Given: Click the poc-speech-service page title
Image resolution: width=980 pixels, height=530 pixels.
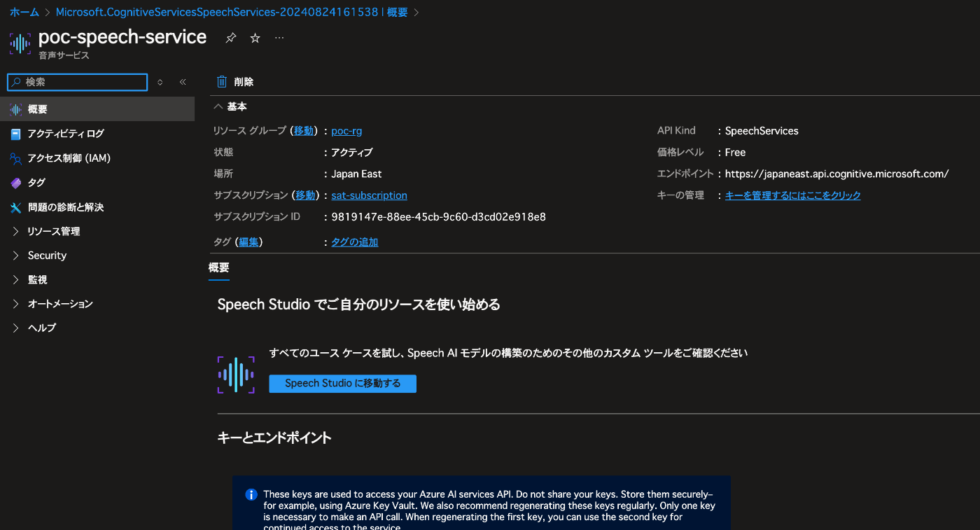Looking at the screenshot, I should (x=122, y=36).
